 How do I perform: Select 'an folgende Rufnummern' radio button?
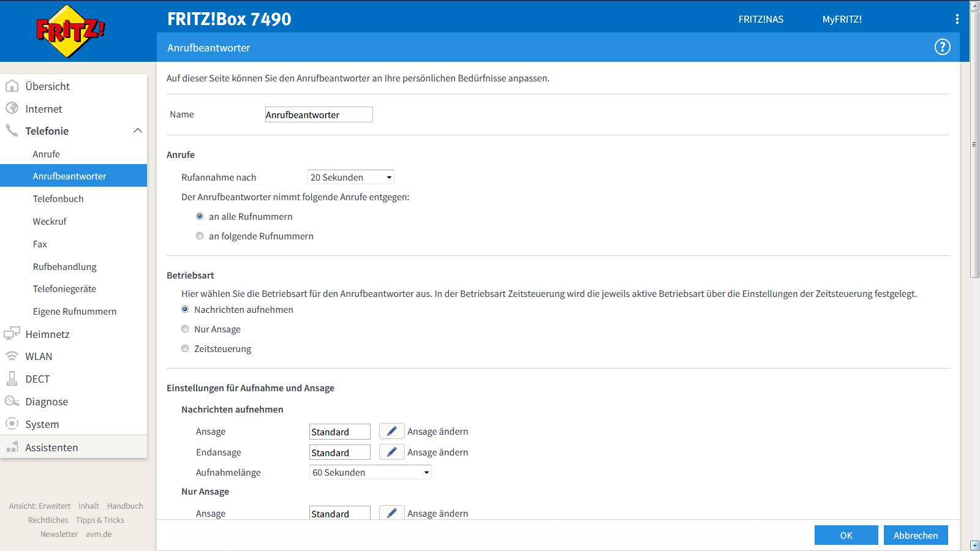200,236
